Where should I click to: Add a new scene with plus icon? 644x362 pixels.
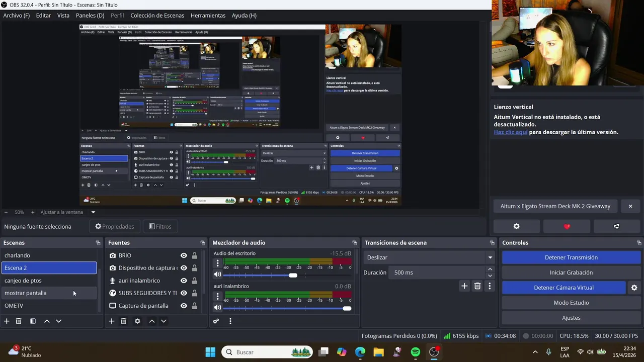pyautogui.click(x=7, y=321)
